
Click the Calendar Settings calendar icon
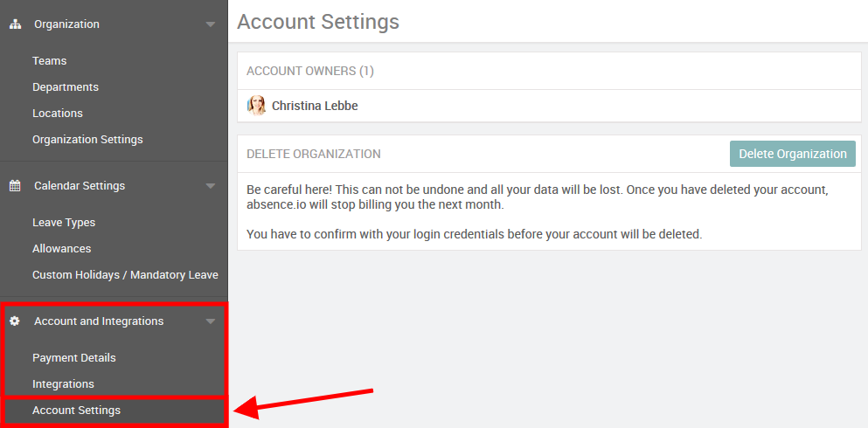(15, 186)
